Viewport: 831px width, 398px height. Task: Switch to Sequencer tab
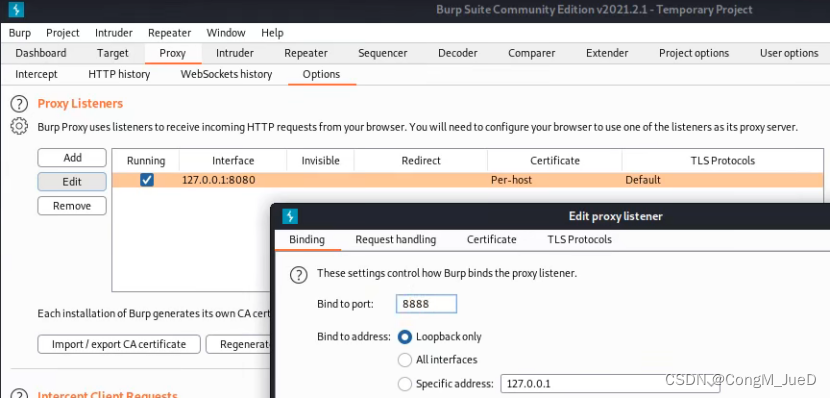tap(383, 53)
